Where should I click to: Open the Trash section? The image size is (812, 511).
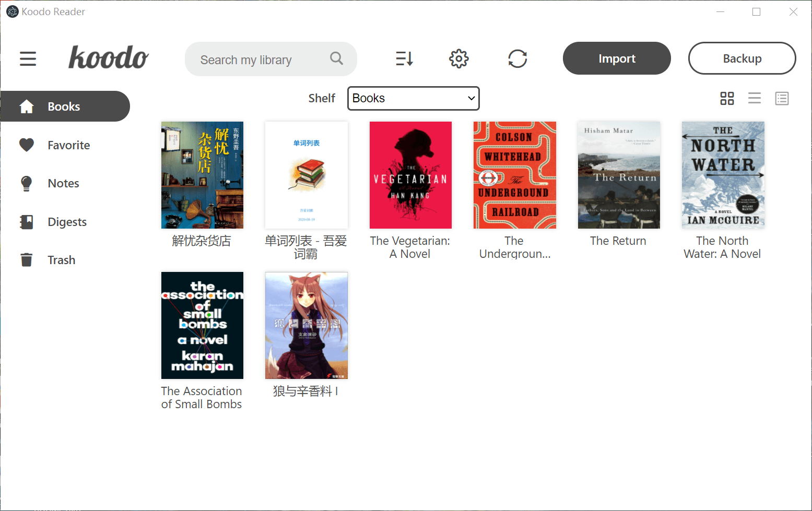coord(61,259)
